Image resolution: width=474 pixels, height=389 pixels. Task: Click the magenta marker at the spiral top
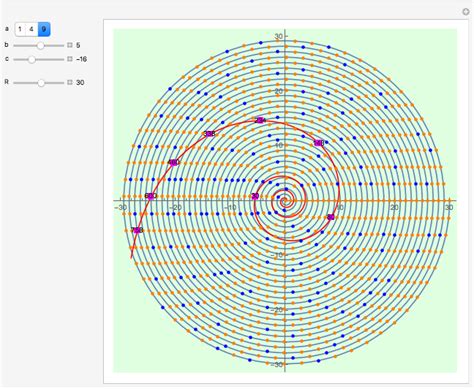coord(260,120)
